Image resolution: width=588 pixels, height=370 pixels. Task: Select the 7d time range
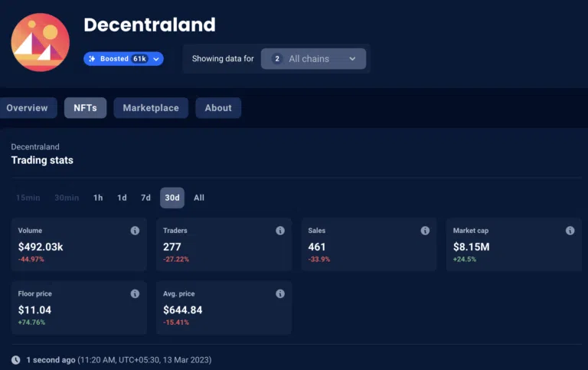pos(145,198)
